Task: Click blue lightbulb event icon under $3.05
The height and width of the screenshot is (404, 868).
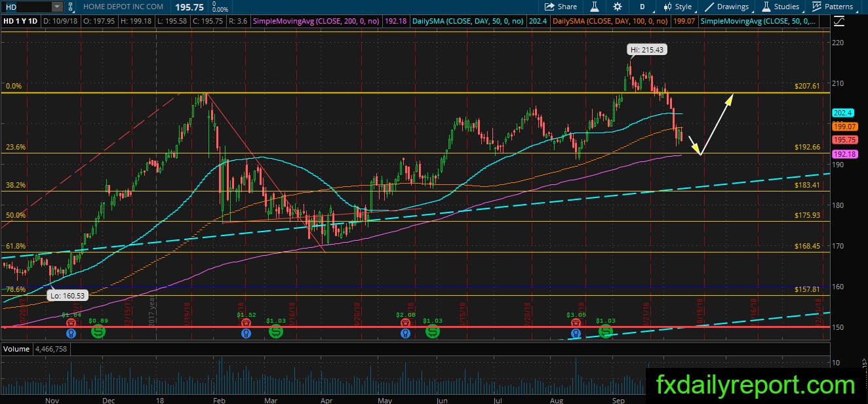Action: click(x=576, y=333)
